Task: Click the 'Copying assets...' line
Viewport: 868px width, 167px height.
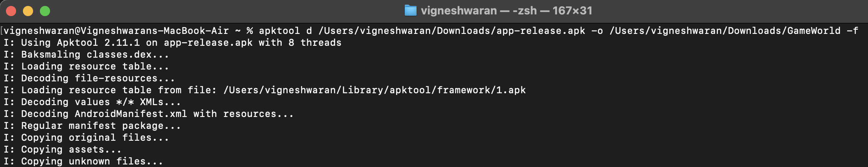Action: pos(63,150)
